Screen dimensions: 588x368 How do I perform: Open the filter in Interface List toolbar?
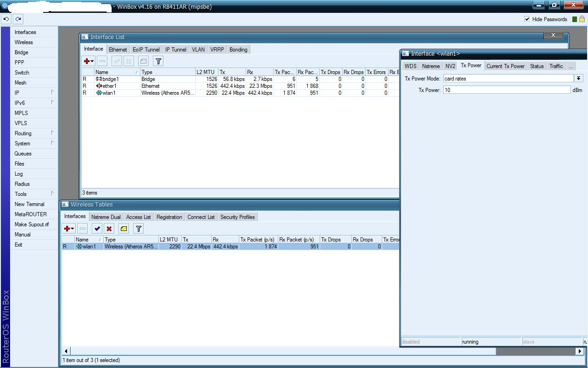click(x=158, y=61)
